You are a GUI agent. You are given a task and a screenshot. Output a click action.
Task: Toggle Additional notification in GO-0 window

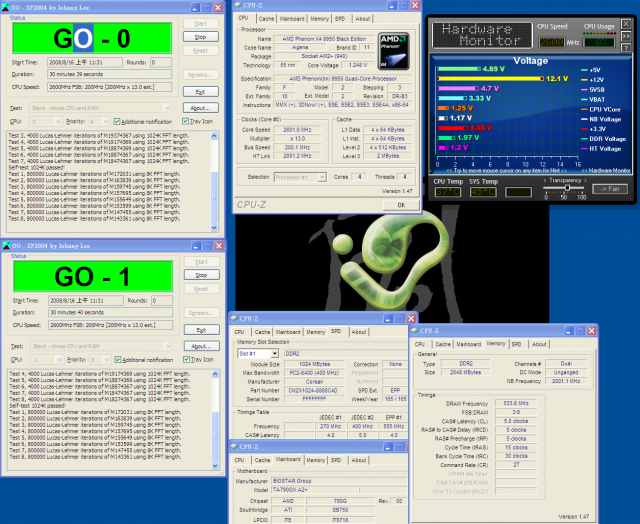click(x=117, y=122)
